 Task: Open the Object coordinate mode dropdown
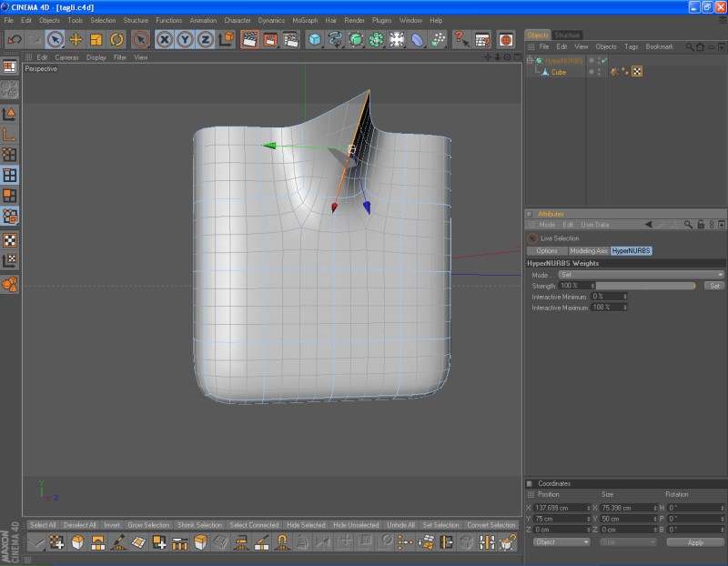pos(561,542)
